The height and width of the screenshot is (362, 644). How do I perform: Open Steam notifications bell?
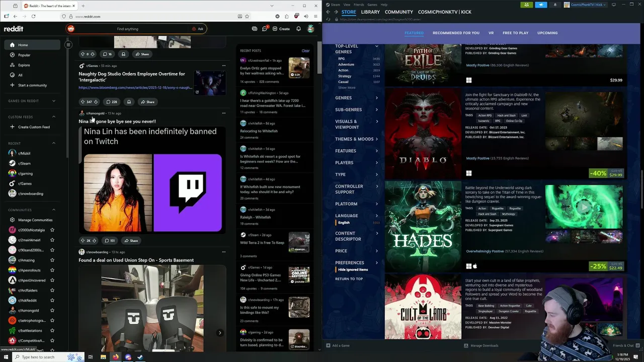pyautogui.click(x=555, y=5)
